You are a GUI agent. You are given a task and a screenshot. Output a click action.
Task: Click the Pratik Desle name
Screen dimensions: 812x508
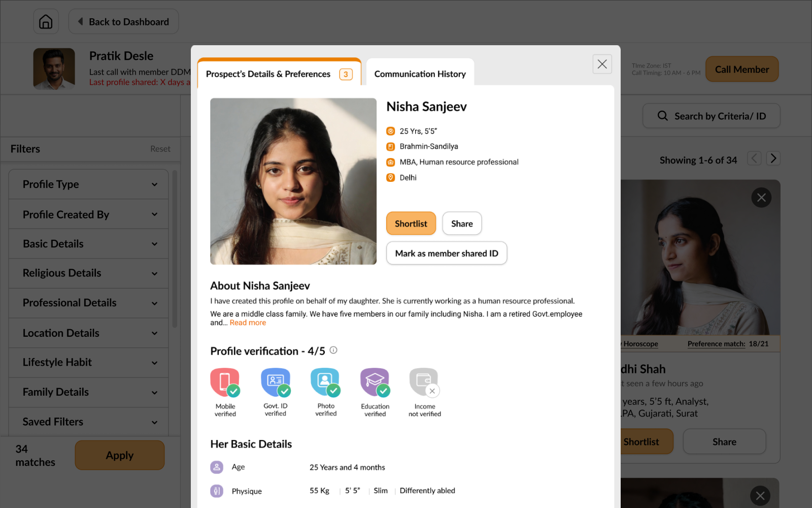pos(121,56)
